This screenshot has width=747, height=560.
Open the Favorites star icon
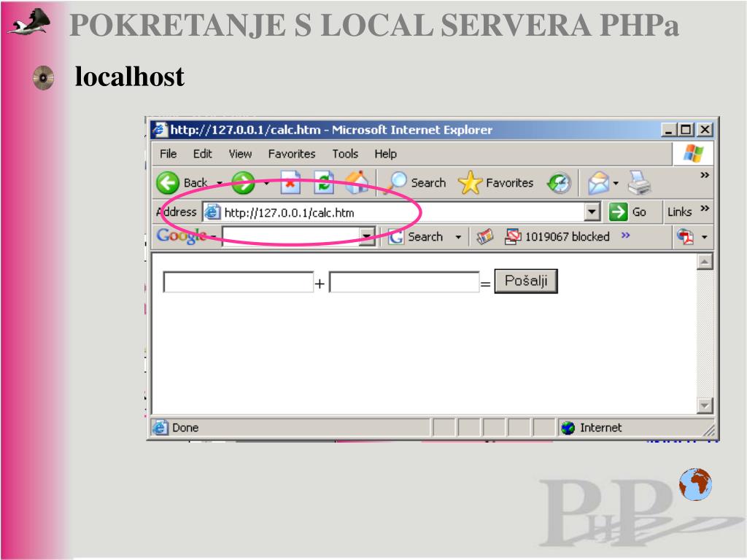[x=470, y=183]
